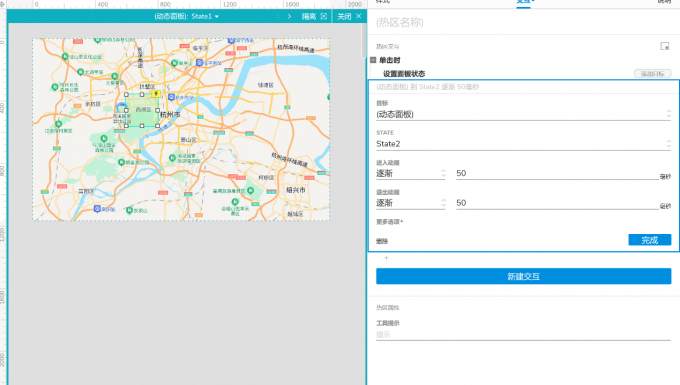Image resolution: width=680 pixels, height=385 pixels.
Task: Click the 完成 done button
Action: point(650,240)
